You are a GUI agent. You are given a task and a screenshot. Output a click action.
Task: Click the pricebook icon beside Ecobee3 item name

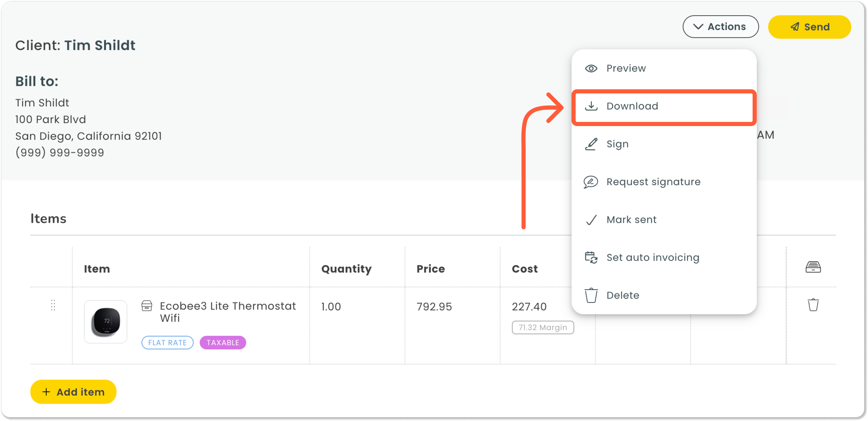click(x=147, y=306)
